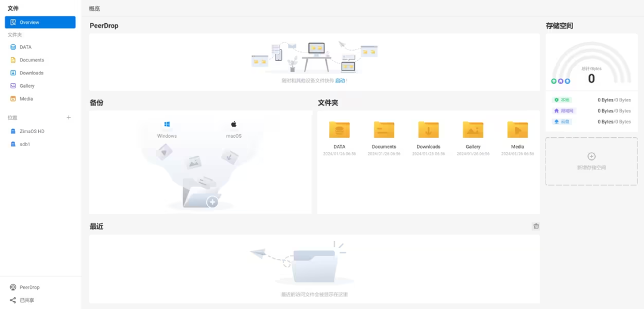The height and width of the screenshot is (309, 644).
Task: Click the 概览 title in header
Action: point(94,8)
